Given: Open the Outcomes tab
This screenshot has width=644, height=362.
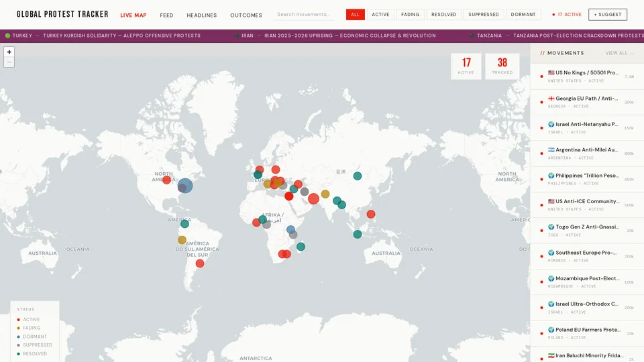Looking at the screenshot, I should (x=246, y=15).
